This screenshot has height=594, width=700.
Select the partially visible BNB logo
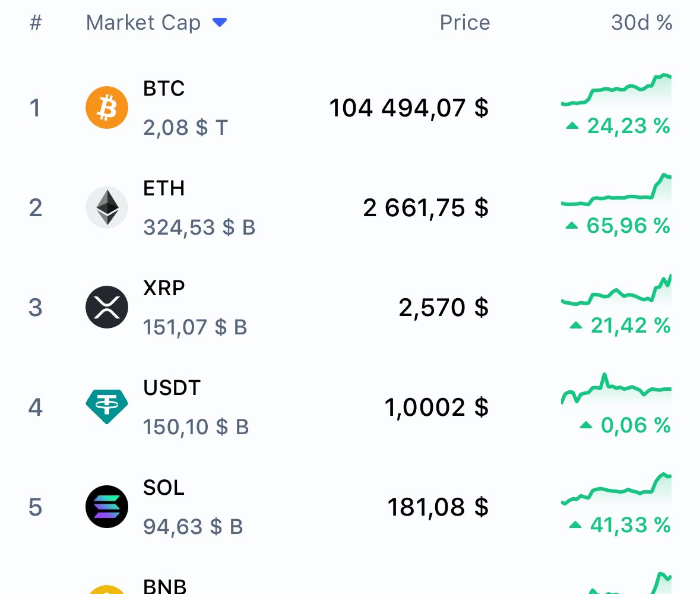pyautogui.click(x=107, y=589)
